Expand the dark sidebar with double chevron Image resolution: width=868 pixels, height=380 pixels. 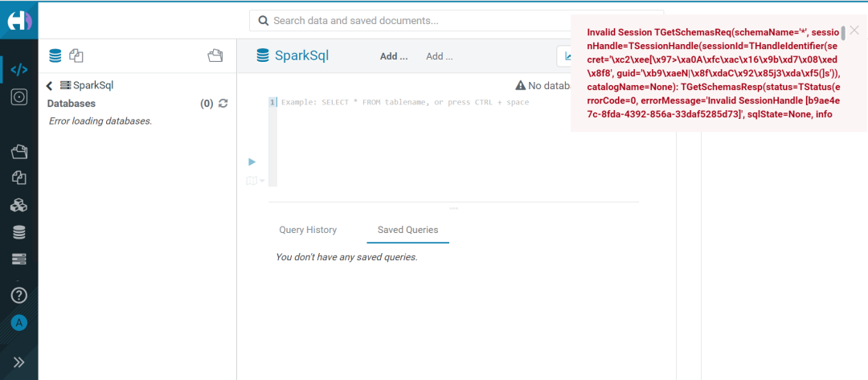click(19, 362)
